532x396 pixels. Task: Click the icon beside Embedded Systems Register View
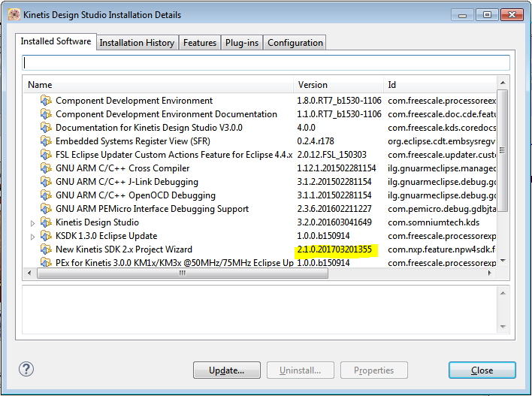46,141
